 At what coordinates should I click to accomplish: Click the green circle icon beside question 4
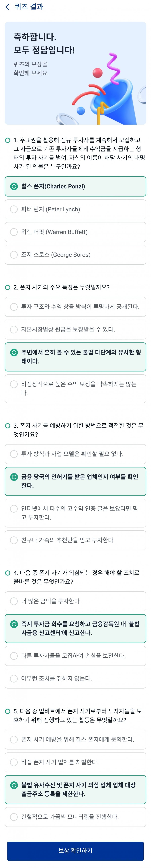click(8, 573)
